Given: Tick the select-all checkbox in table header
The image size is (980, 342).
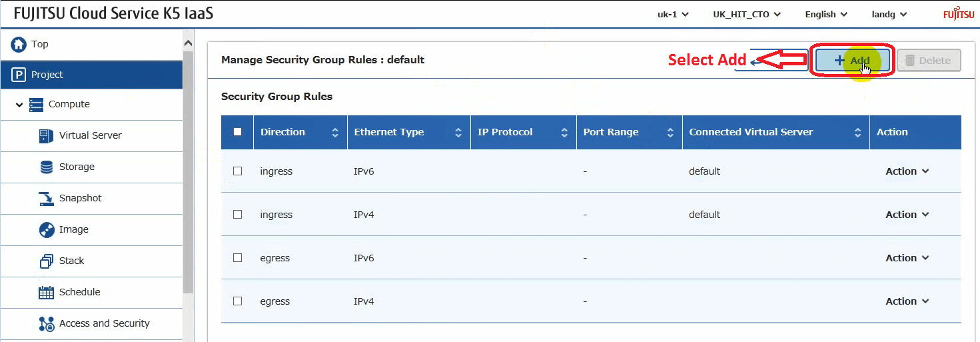Looking at the screenshot, I should [x=237, y=132].
